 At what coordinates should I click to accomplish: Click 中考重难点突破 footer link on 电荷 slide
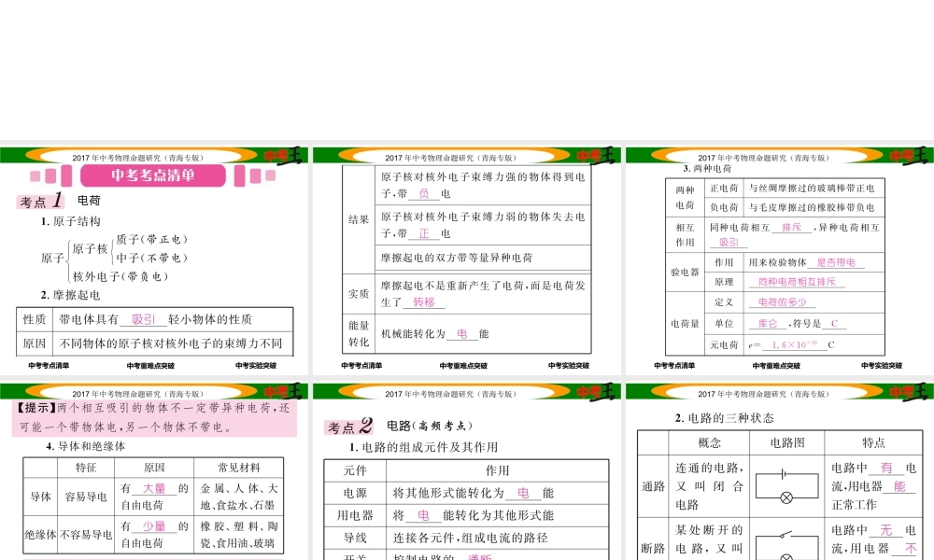tap(150, 365)
